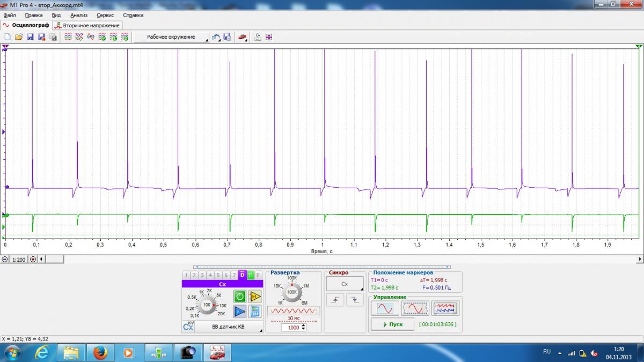Click the Развертка sweep rate knob
644x362 pixels.
coord(292,292)
